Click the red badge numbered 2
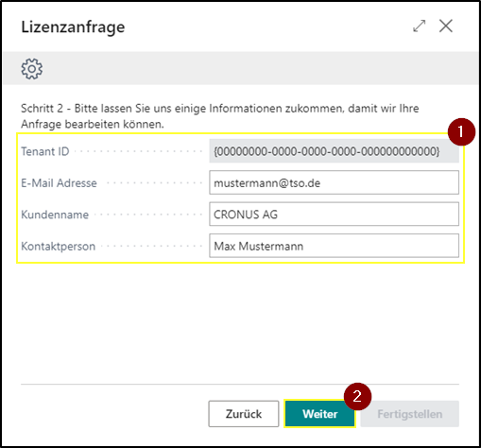481x448 pixels. click(357, 396)
